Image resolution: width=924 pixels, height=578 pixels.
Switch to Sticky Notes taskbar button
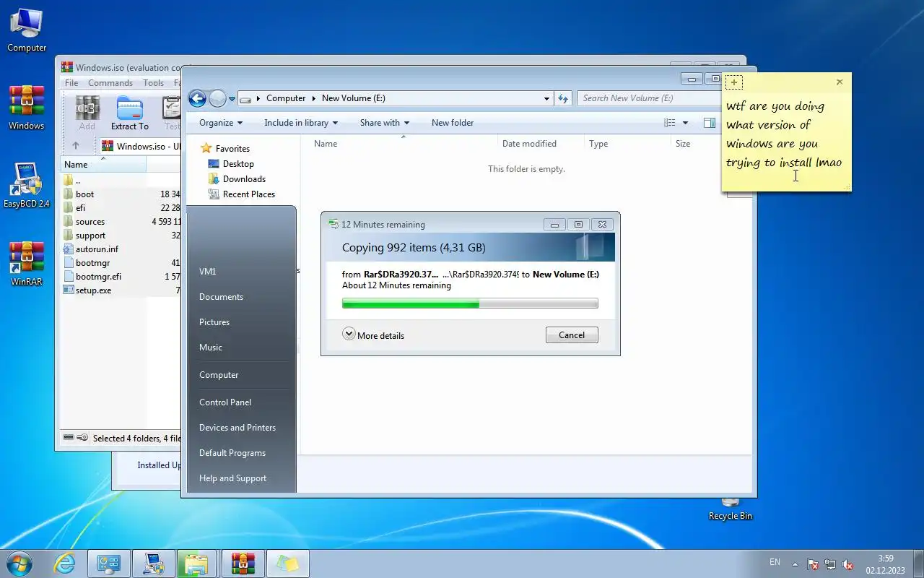[x=288, y=564]
